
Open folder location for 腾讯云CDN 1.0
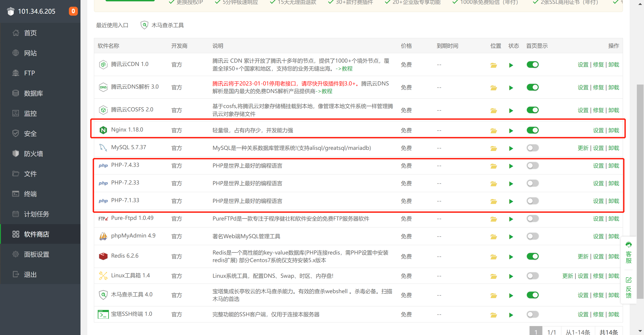494,65
